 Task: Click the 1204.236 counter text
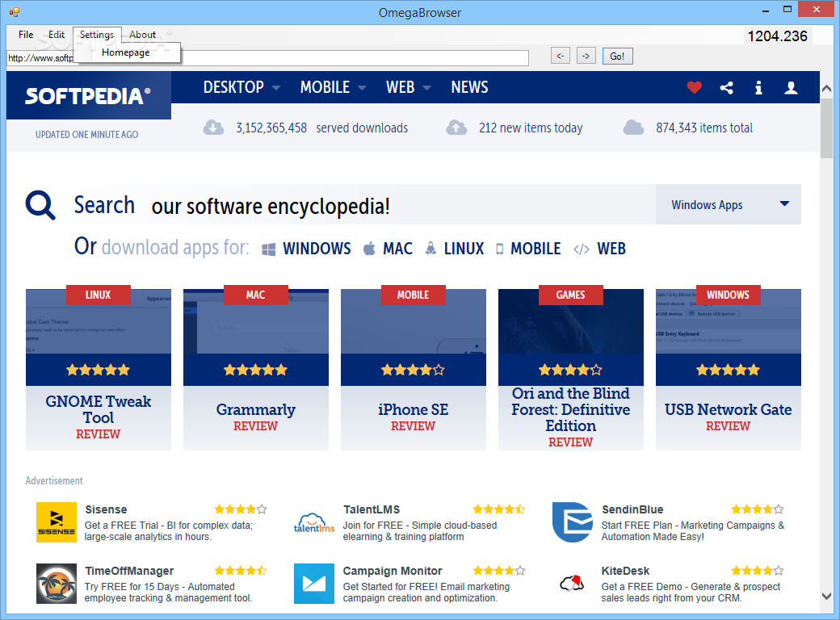pos(777,36)
